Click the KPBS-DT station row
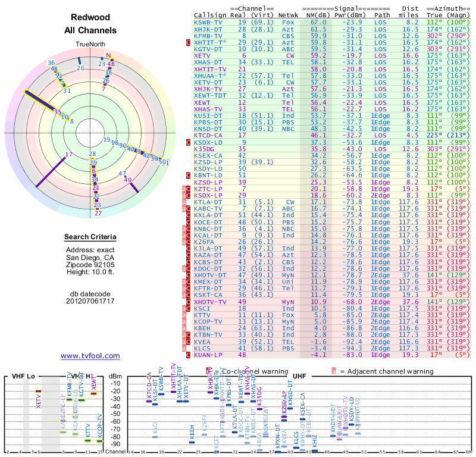The height and width of the screenshot is (457, 476). pos(332,123)
